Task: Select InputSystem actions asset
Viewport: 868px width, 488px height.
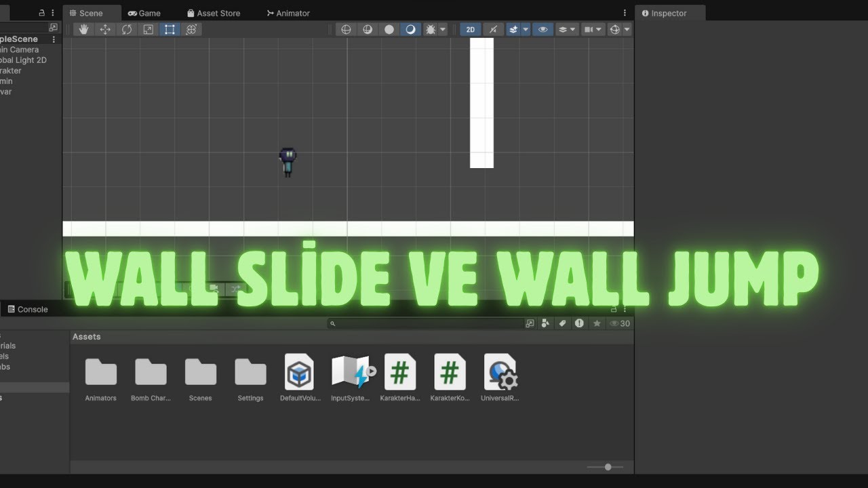Action: pos(350,378)
